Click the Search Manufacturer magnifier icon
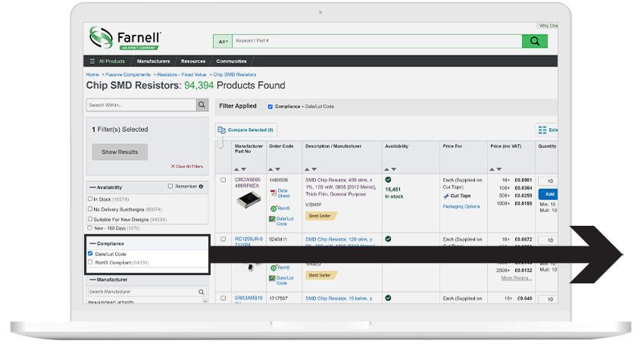644x344 pixels. coord(202,292)
